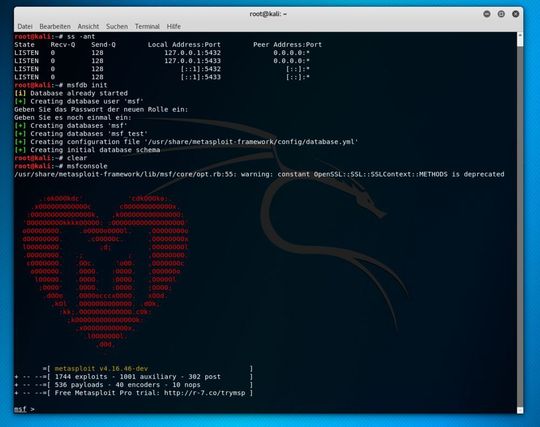The width and height of the screenshot is (540, 427).
Task: Open the Datei menu
Action: click(25, 27)
